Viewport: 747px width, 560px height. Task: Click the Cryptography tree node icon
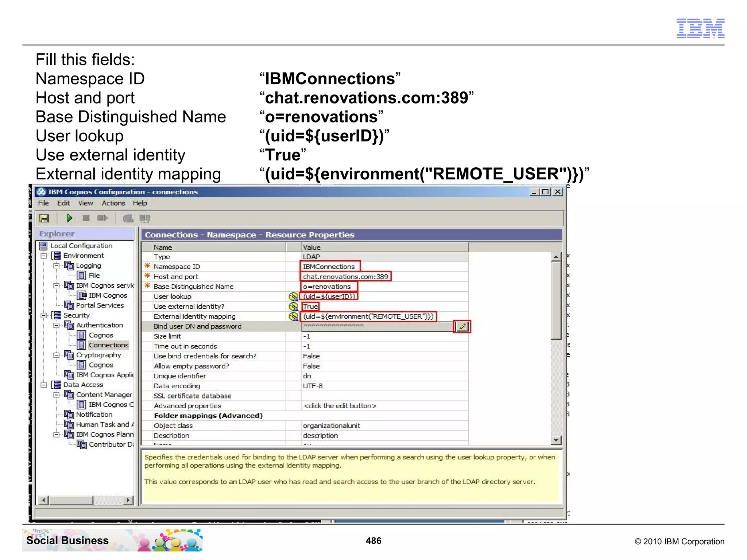point(69,355)
